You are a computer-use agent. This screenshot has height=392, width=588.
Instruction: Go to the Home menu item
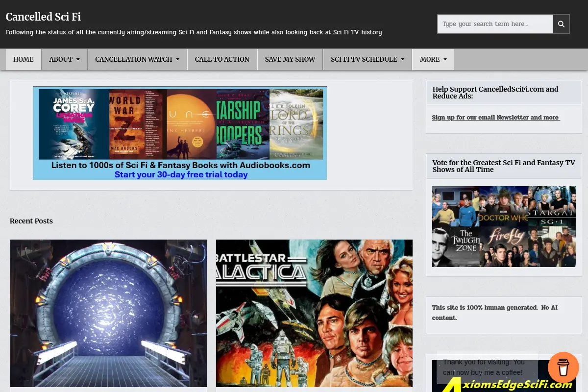[24, 59]
